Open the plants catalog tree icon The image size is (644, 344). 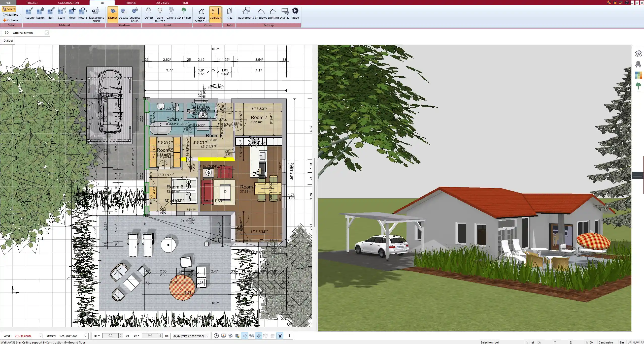point(638,86)
